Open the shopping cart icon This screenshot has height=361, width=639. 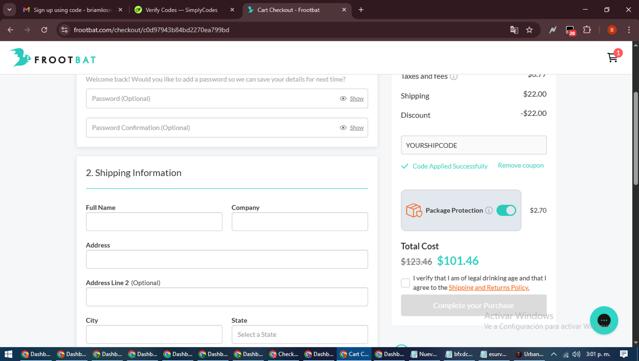(x=613, y=57)
